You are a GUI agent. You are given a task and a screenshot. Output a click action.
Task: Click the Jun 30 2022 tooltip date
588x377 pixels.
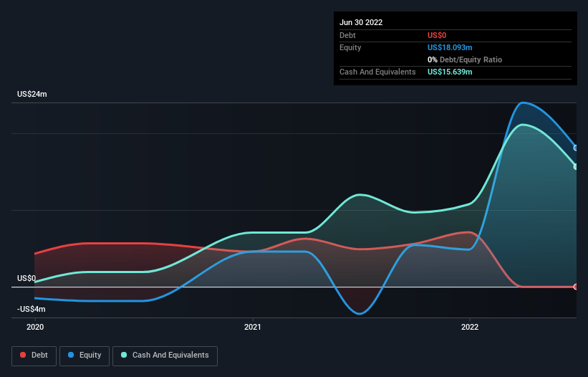tap(361, 22)
